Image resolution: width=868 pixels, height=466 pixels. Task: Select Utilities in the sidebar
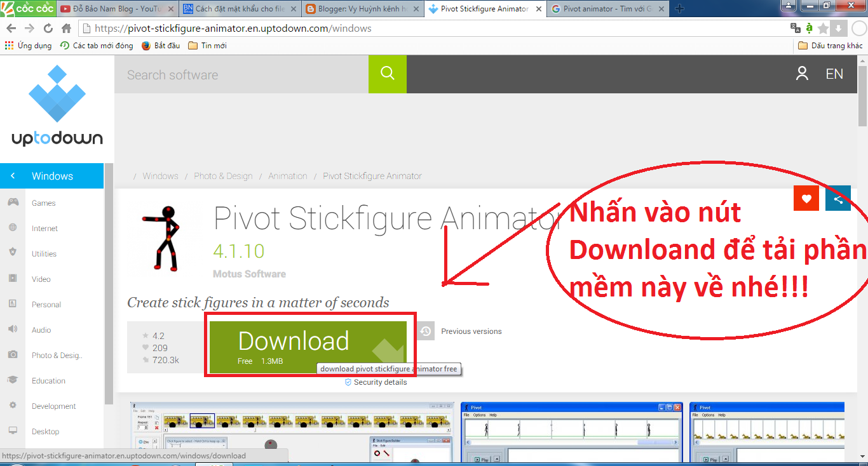[x=44, y=254]
